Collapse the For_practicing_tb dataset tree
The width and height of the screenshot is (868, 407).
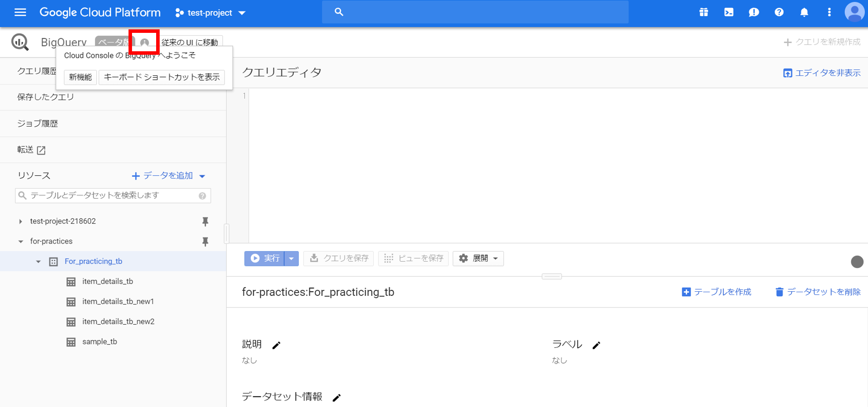point(37,261)
